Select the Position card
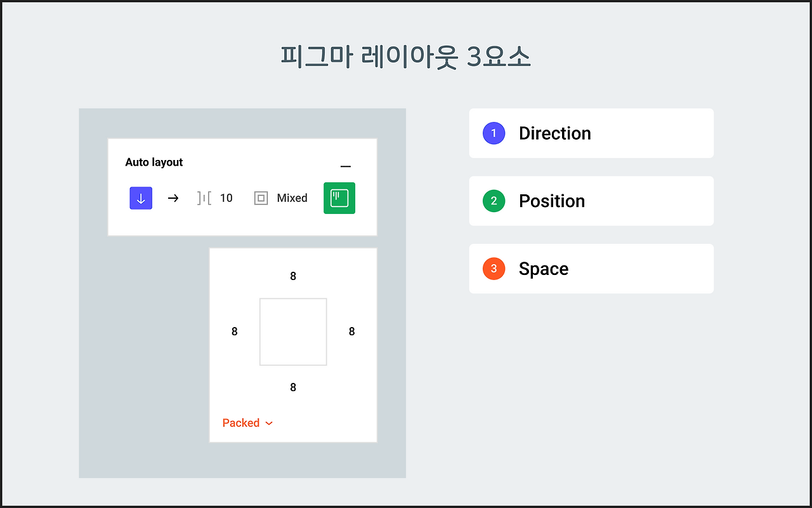 click(591, 201)
